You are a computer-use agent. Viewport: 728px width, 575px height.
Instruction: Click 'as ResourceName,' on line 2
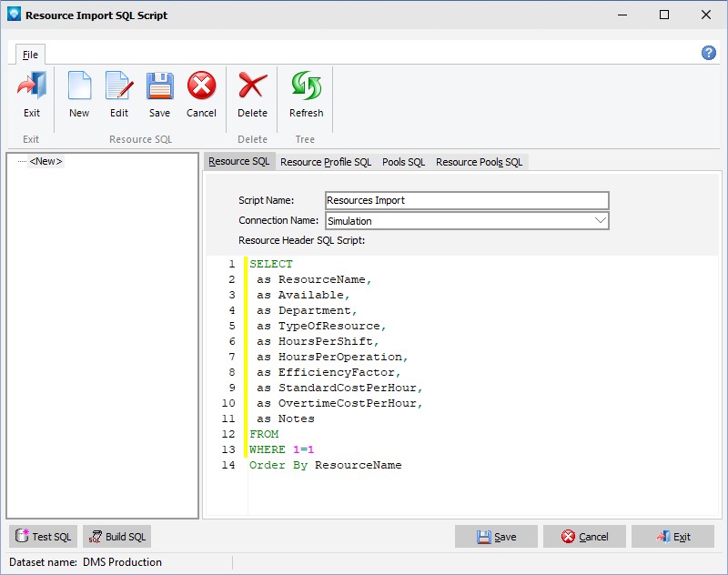point(314,279)
